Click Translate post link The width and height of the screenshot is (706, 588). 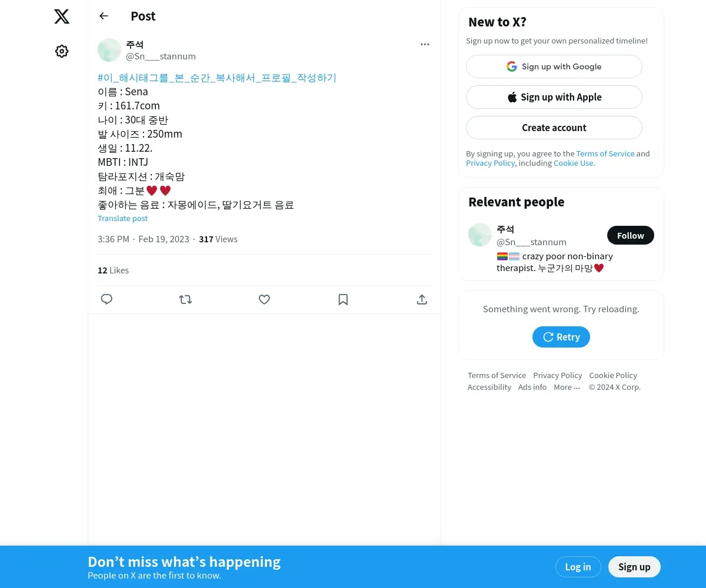[x=122, y=218]
